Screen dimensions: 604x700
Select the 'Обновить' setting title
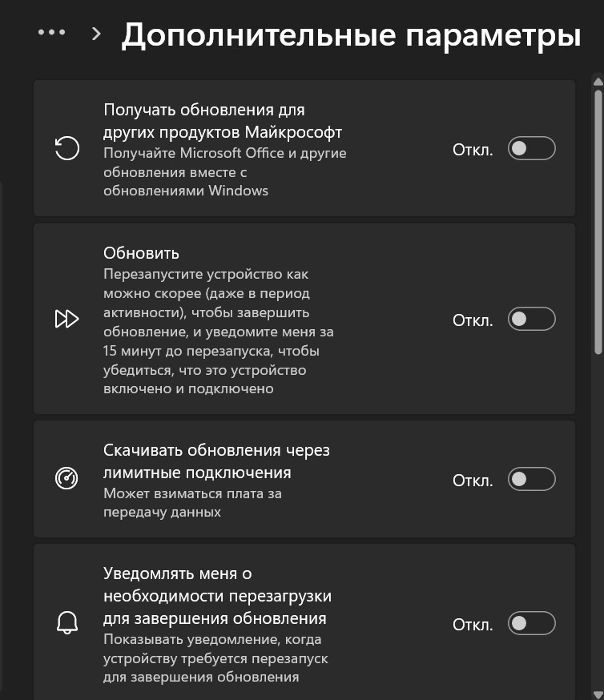click(141, 253)
